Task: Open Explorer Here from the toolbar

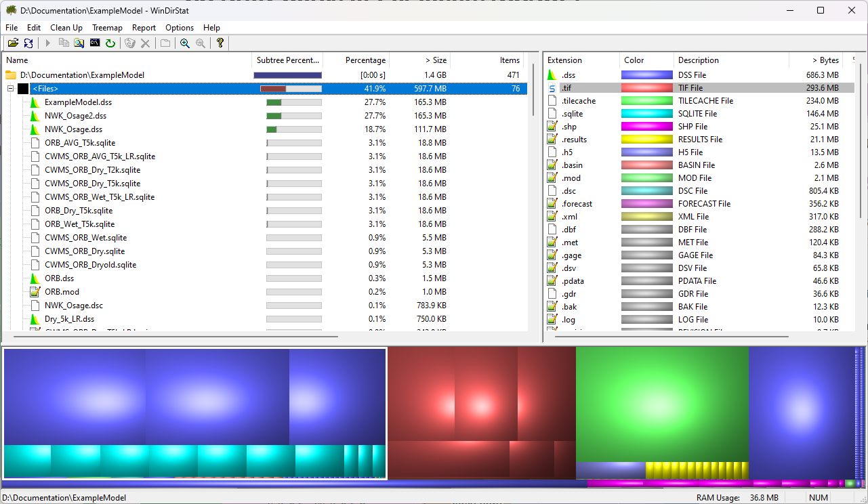Action: coord(79,43)
